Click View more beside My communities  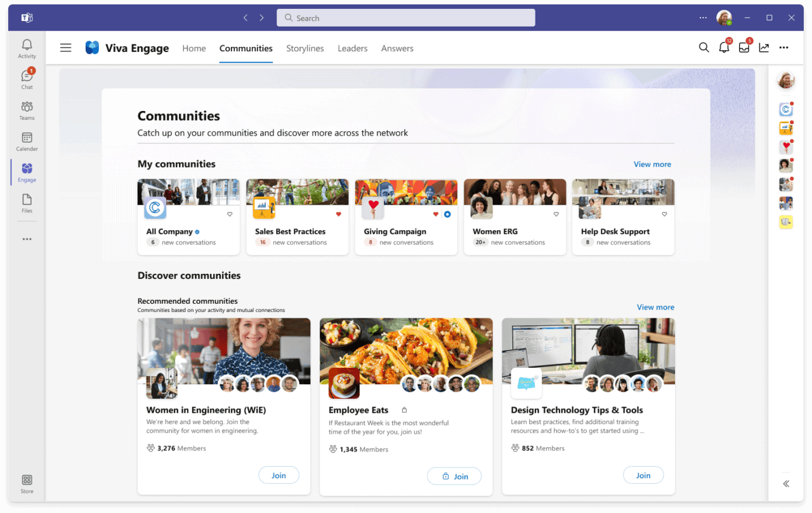tap(652, 164)
